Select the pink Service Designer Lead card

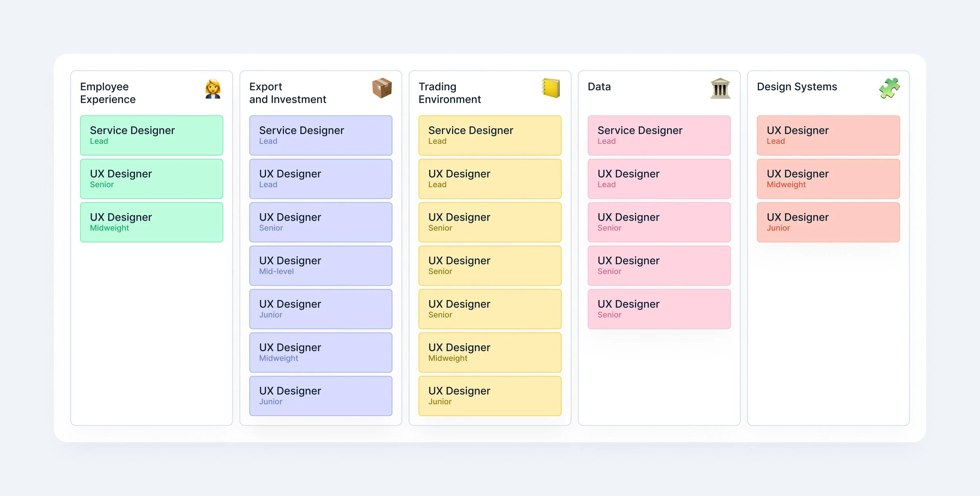659,135
